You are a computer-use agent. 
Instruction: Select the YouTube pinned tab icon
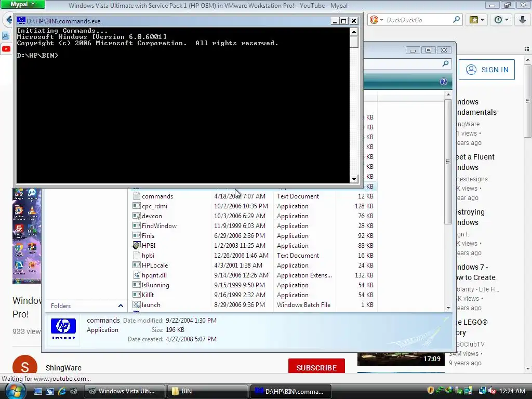[6, 49]
